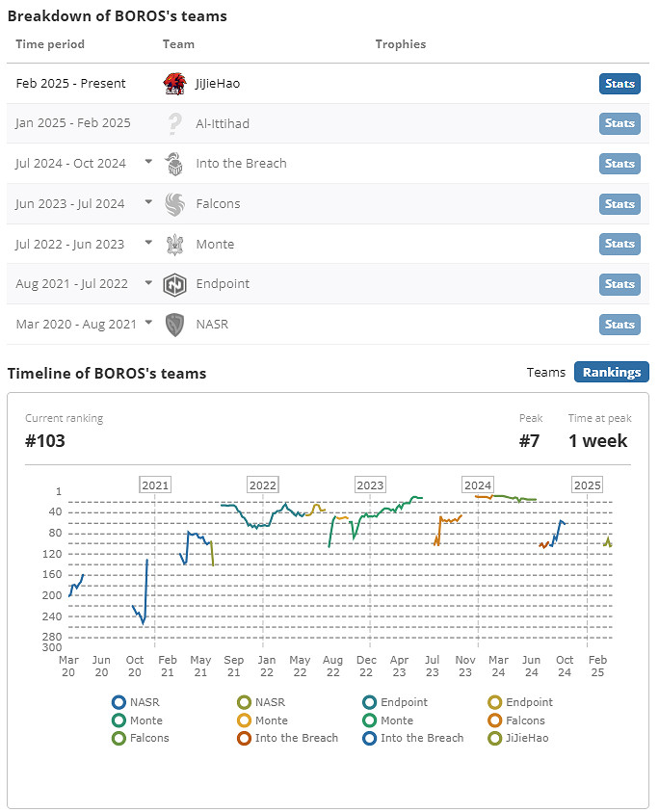Screen dimensions: 659x812
Task: Click the Falcons team logo
Action: click(x=173, y=204)
